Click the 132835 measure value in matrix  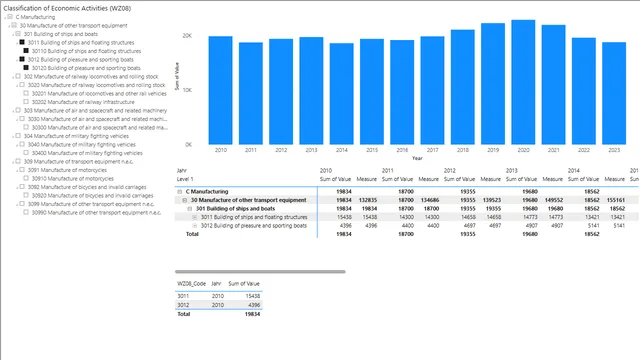coord(368,200)
